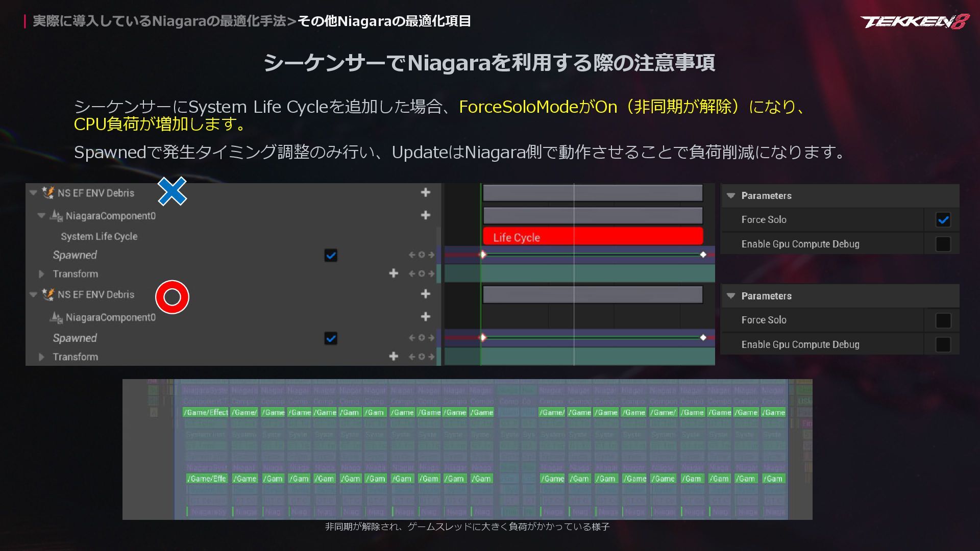
Task: Toggle top Spawned track checkbox
Action: click(x=331, y=255)
